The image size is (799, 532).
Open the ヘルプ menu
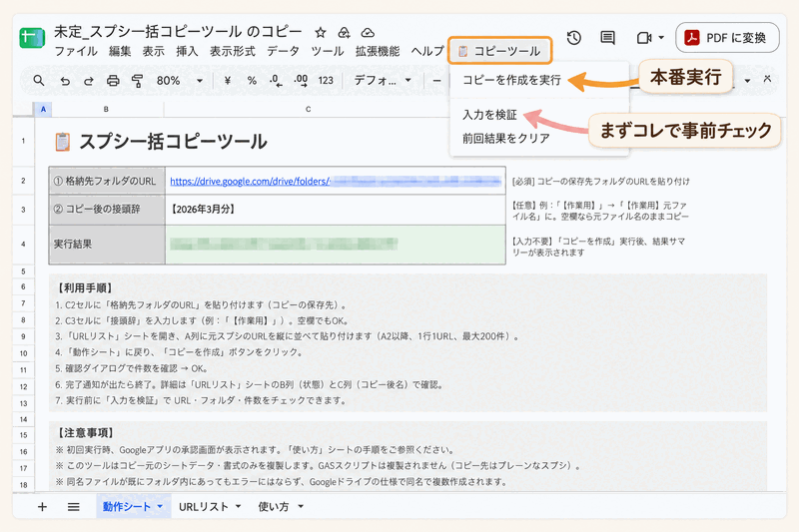427,52
